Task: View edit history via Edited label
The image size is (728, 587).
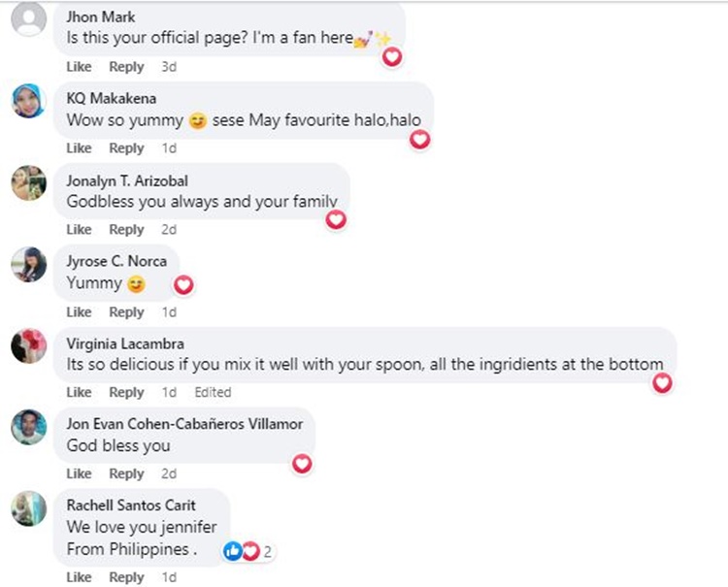Action: point(213,393)
